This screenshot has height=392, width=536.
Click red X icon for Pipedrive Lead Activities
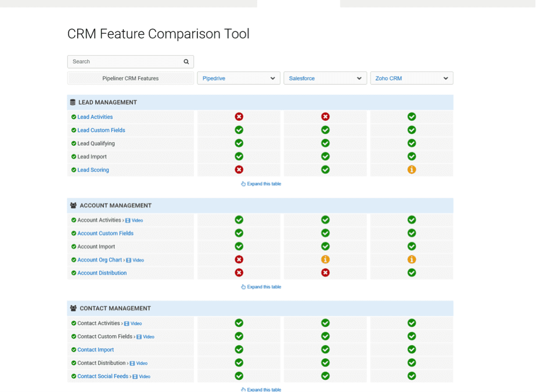point(239,117)
